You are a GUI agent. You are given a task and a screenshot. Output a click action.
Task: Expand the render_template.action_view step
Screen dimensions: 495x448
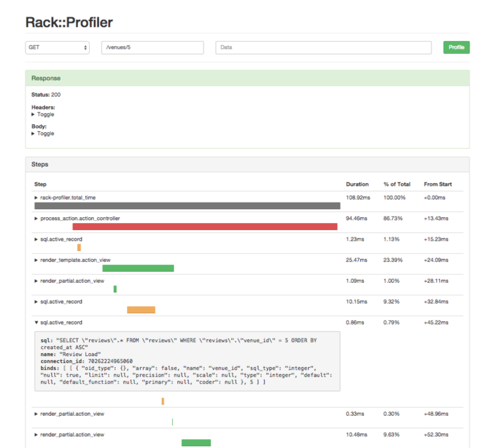click(72, 260)
